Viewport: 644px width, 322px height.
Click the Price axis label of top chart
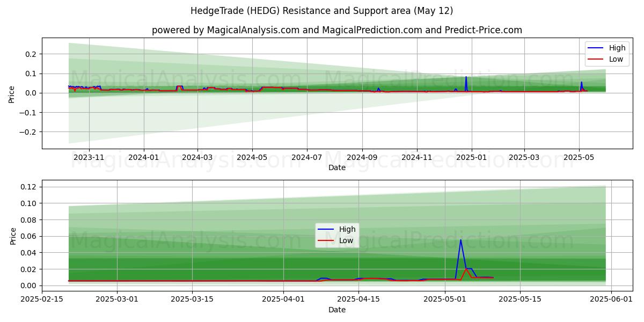[12, 93]
